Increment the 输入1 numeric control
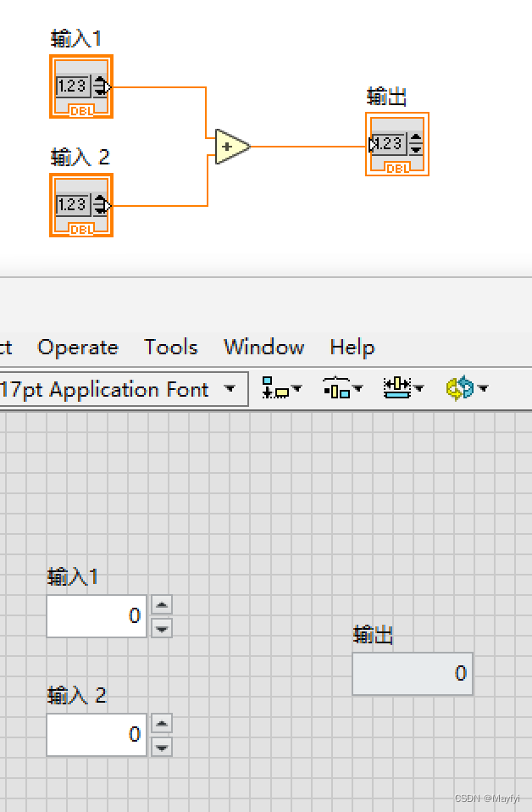The width and height of the screenshot is (532, 812). tap(162, 605)
